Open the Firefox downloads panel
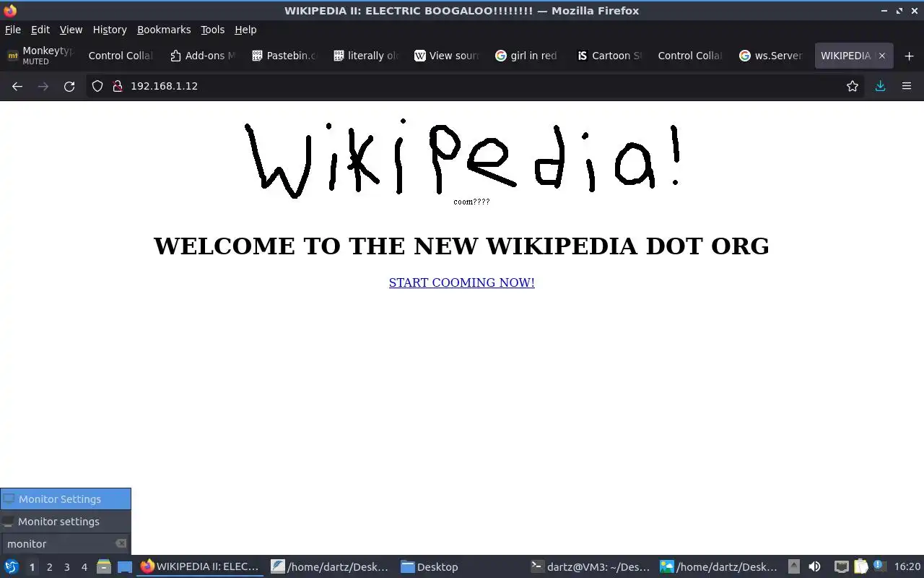Image resolution: width=924 pixels, height=578 pixels. point(880,86)
